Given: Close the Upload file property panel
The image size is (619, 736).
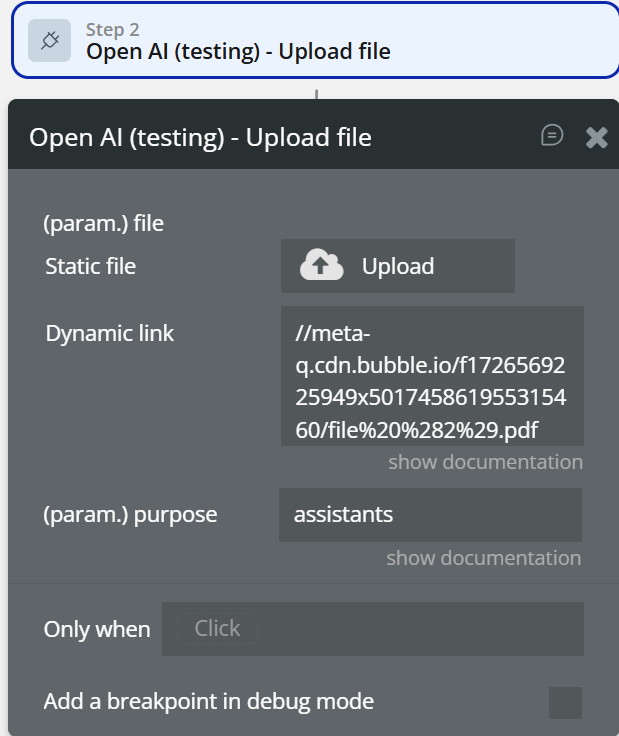Looking at the screenshot, I should point(597,137).
